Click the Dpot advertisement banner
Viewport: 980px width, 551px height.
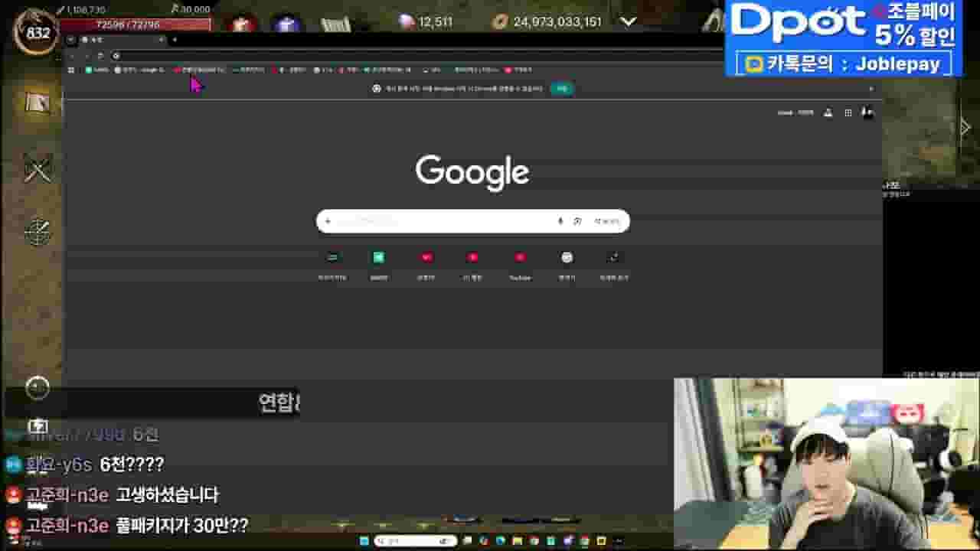[x=844, y=38]
